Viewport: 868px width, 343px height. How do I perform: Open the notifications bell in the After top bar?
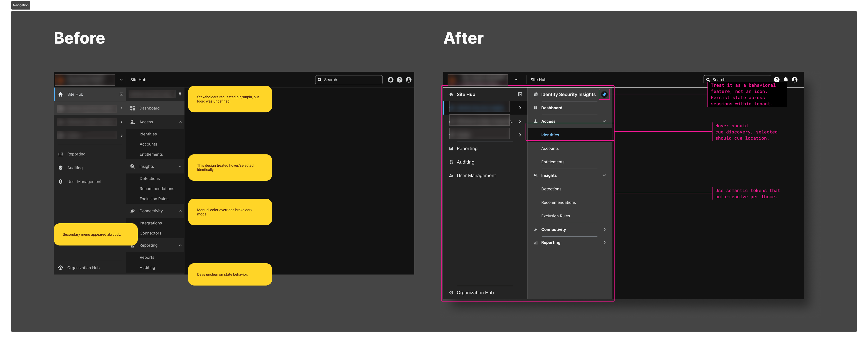(x=786, y=80)
